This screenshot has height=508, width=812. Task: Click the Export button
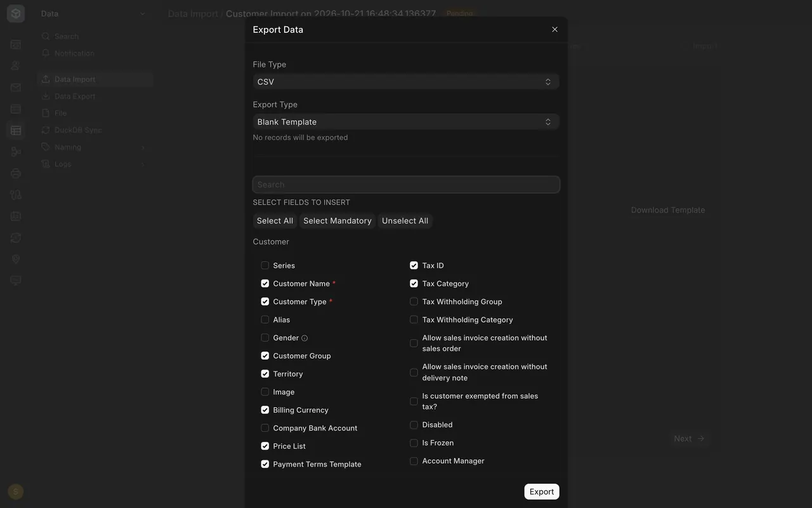click(x=542, y=491)
